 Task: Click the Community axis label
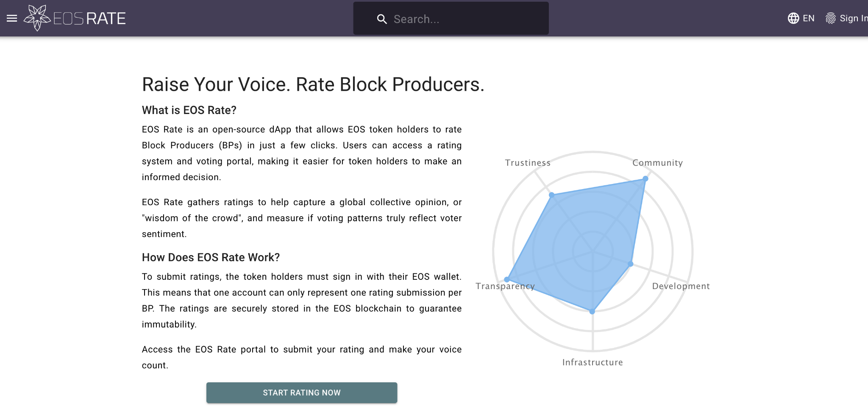[x=657, y=163]
